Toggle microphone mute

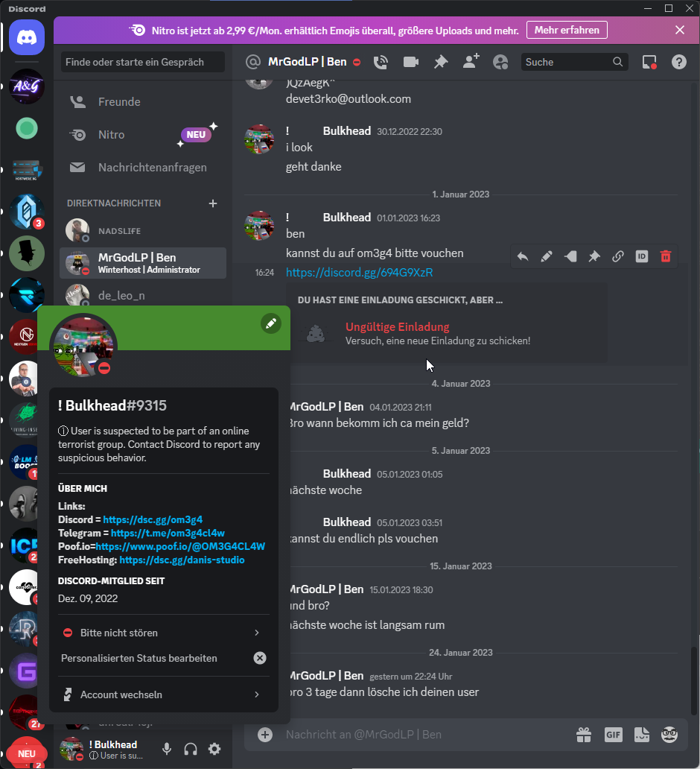click(167, 749)
